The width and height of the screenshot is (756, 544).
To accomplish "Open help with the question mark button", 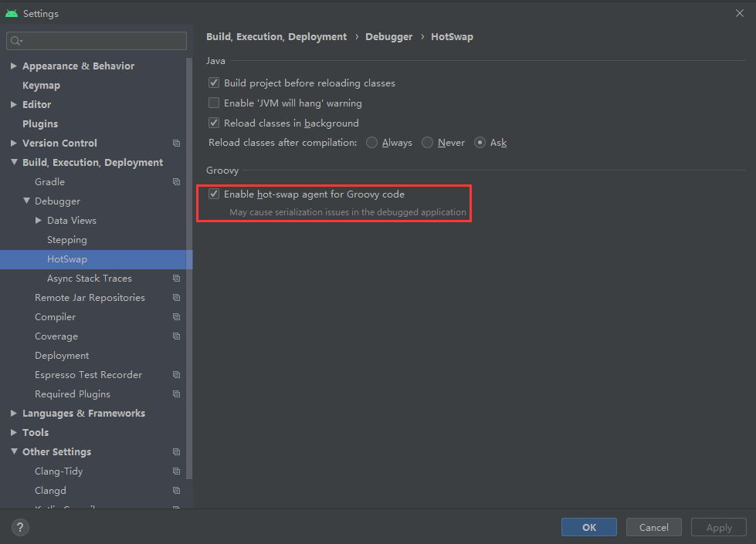I will tap(20, 527).
